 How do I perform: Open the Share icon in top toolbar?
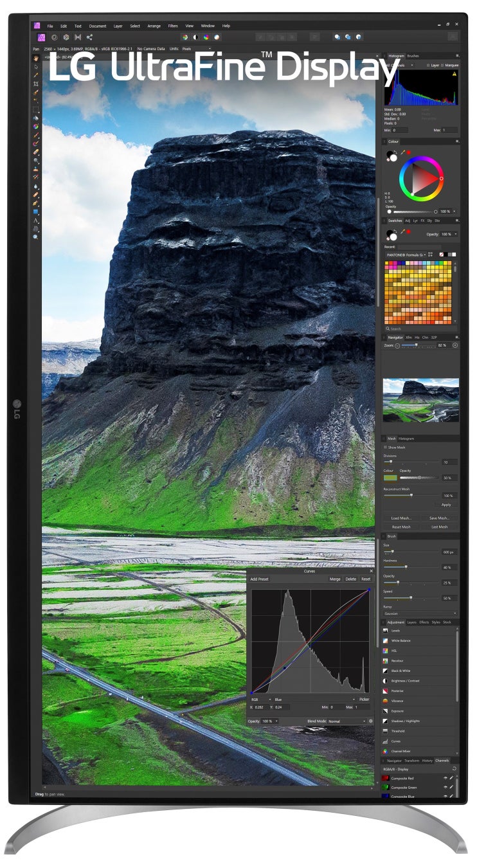click(89, 37)
